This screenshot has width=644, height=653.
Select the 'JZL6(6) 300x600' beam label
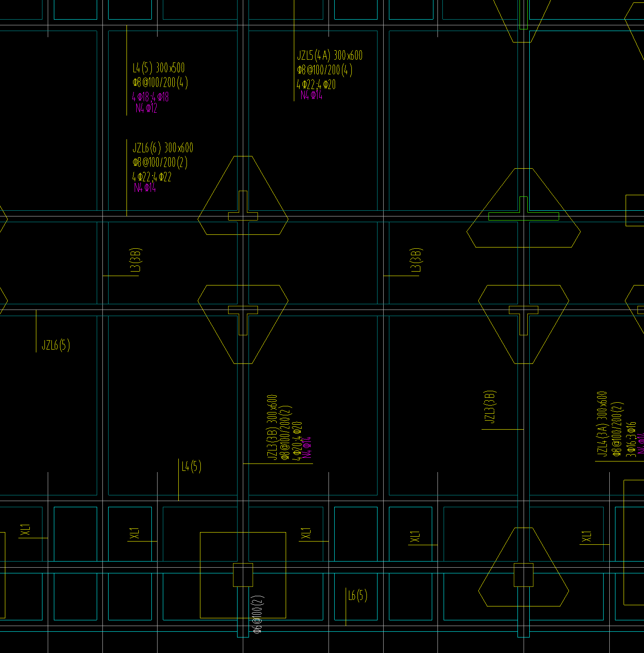click(x=163, y=147)
